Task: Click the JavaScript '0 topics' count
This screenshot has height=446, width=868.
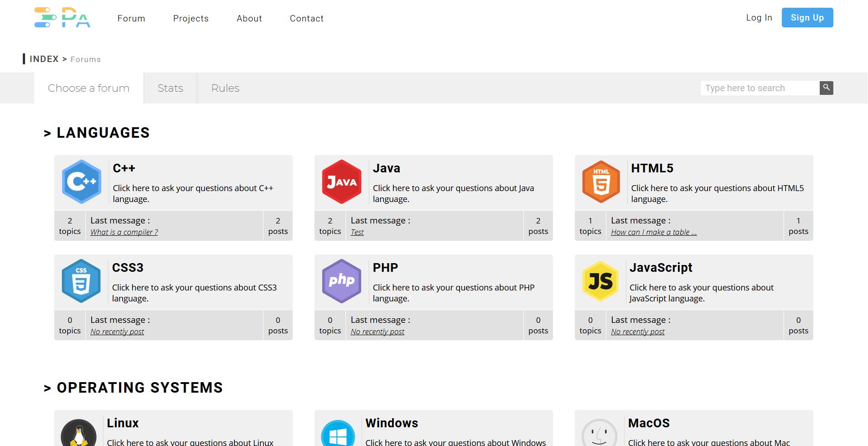Action: point(590,325)
